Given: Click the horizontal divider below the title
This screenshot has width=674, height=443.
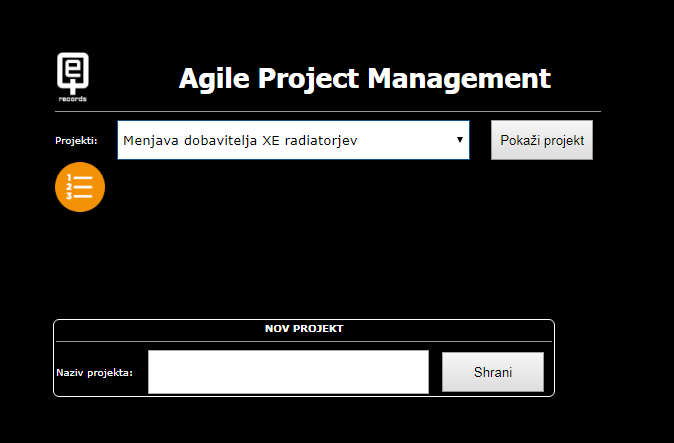Looking at the screenshot, I should pos(328,111).
